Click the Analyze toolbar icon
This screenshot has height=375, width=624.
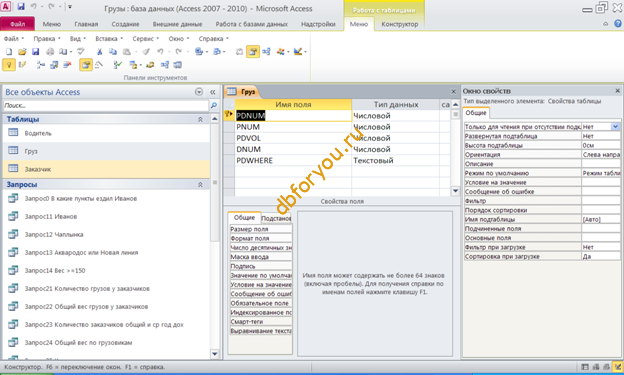pyautogui.click(x=217, y=52)
